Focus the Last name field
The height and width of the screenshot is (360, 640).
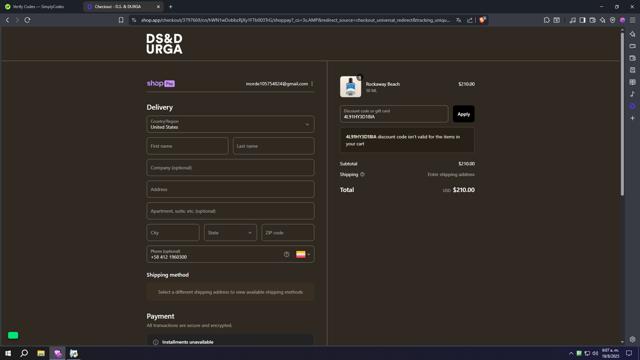coord(273,146)
